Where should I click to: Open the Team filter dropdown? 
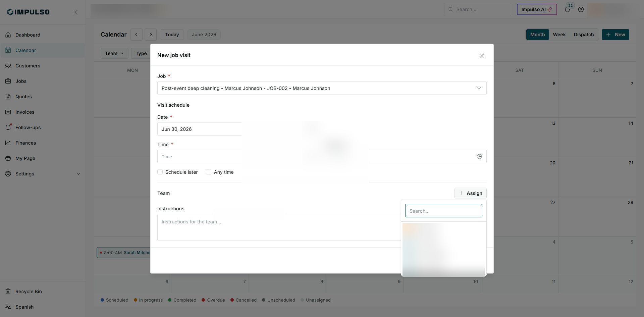(114, 53)
